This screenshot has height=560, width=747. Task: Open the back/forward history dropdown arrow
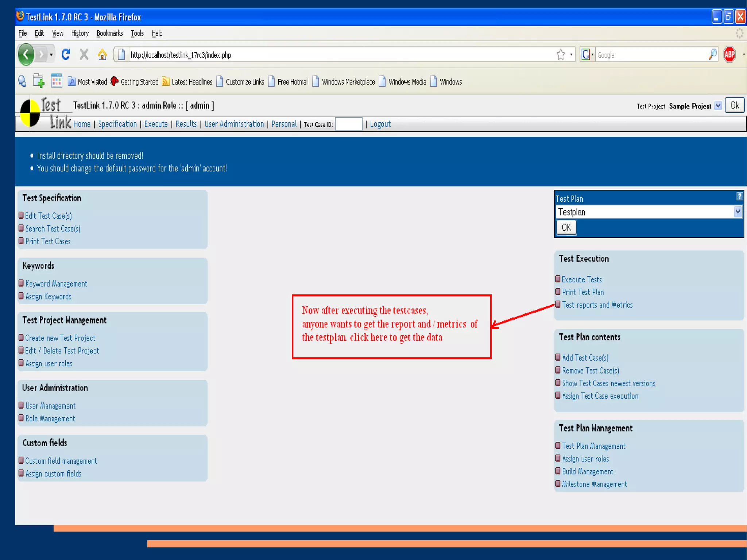[51, 55]
